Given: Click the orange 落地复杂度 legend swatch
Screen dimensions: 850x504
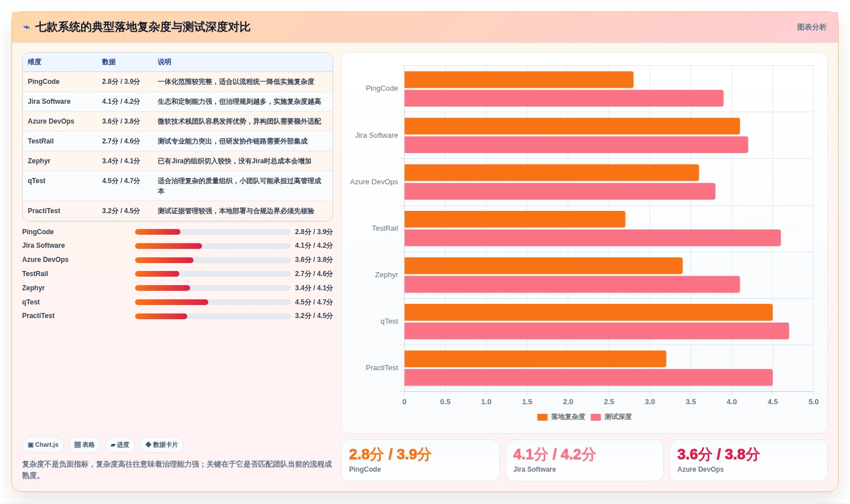Looking at the screenshot, I should 542,417.
